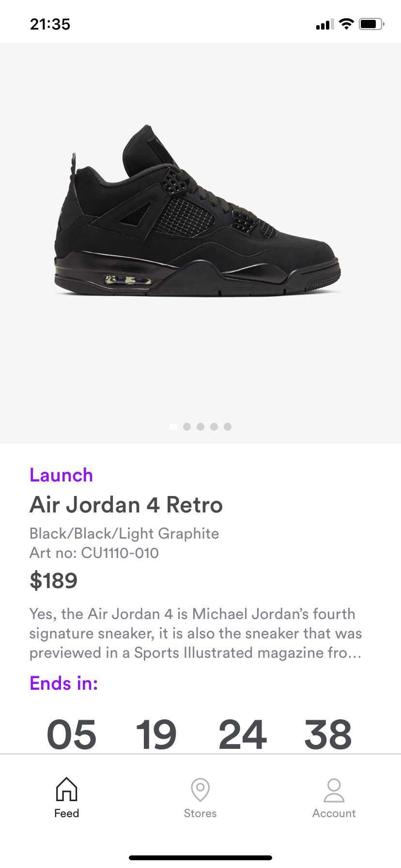This screenshot has width=401, height=868.
Task: Select the first image pagination dot
Action: pos(173,427)
